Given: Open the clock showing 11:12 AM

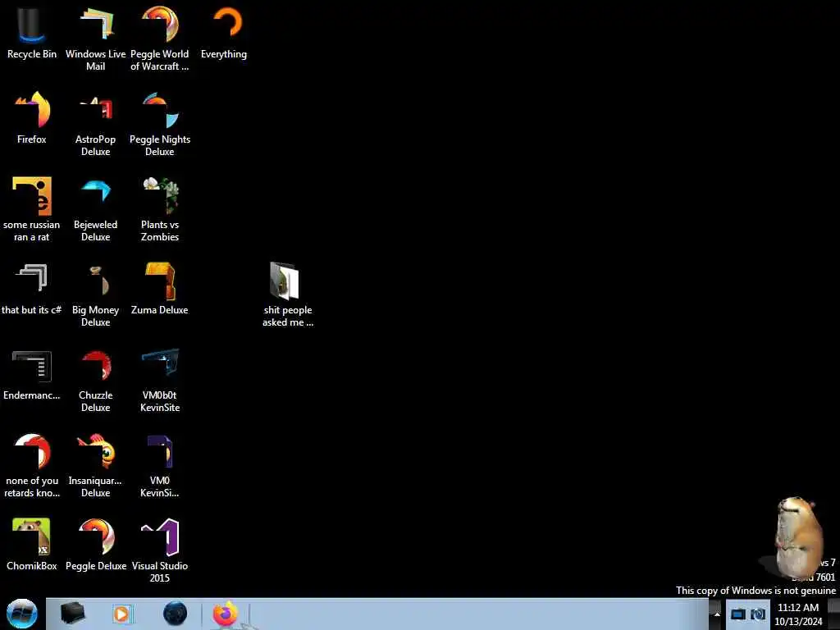Looking at the screenshot, I should pos(798,614).
